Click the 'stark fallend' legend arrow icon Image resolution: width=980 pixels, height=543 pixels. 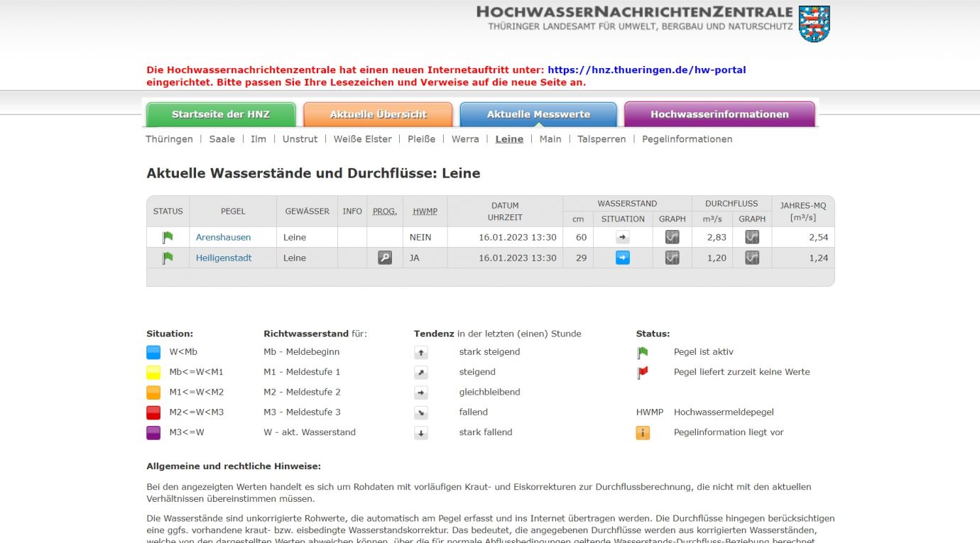click(x=421, y=432)
